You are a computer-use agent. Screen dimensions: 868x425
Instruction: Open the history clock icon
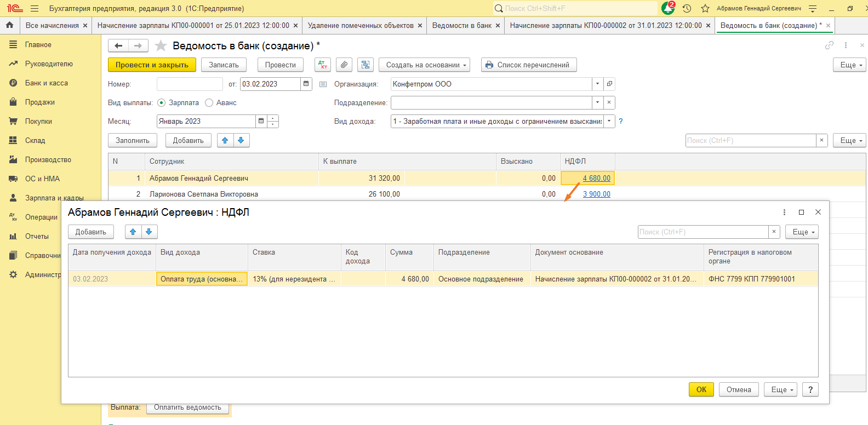[687, 8]
